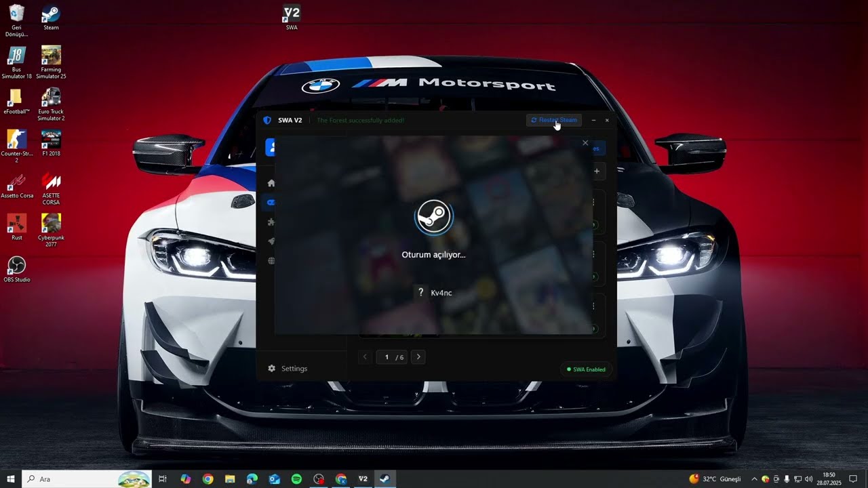Open the puzzle-piece section in SWA sidebar
The image size is (868, 488).
271,222
